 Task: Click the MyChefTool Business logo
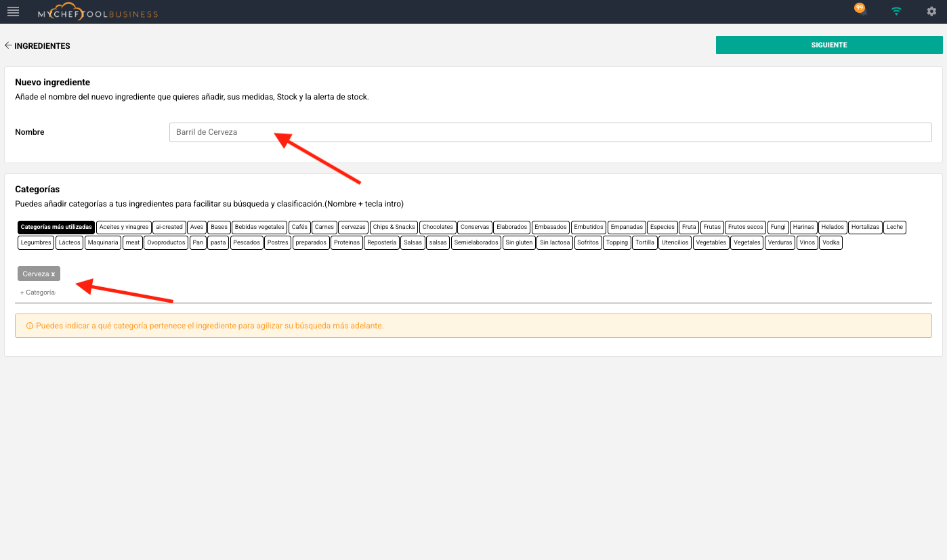tap(98, 12)
